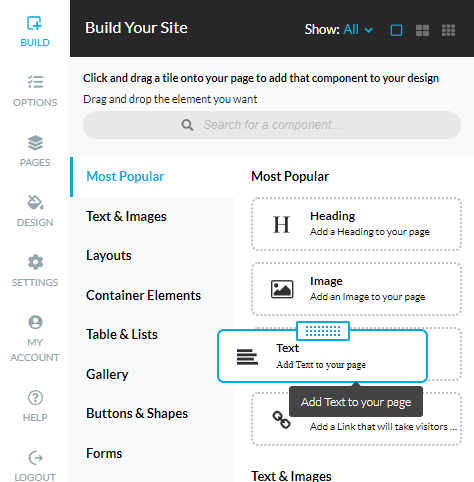Open the Build panel icon
Viewport: 474px width, 482px height.
(x=34, y=23)
